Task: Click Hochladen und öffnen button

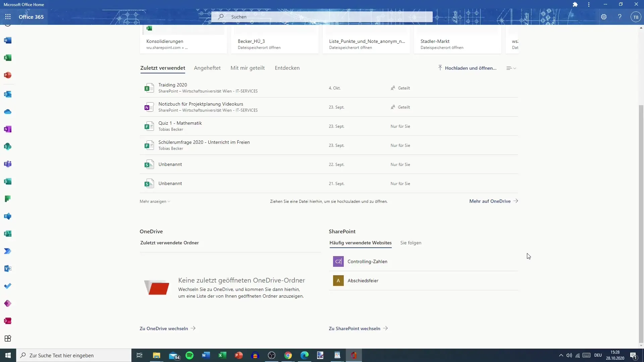Action: pyautogui.click(x=467, y=68)
